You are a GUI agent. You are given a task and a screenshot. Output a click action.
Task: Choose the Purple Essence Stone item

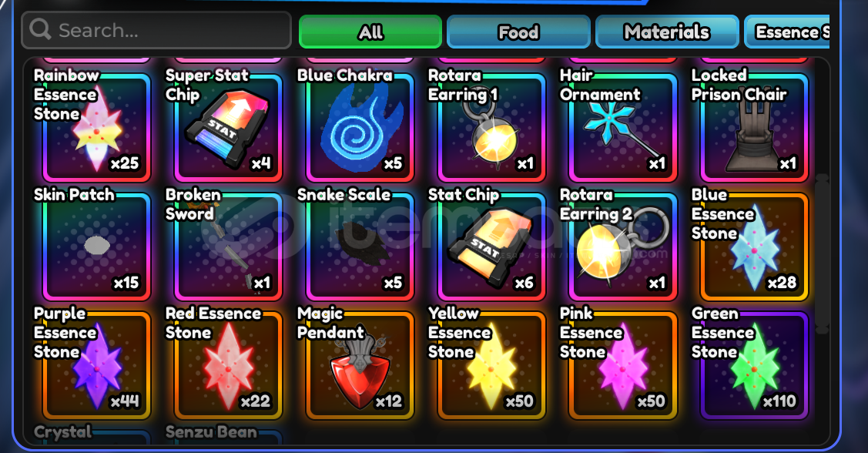pyautogui.click(x=97, y=365)
